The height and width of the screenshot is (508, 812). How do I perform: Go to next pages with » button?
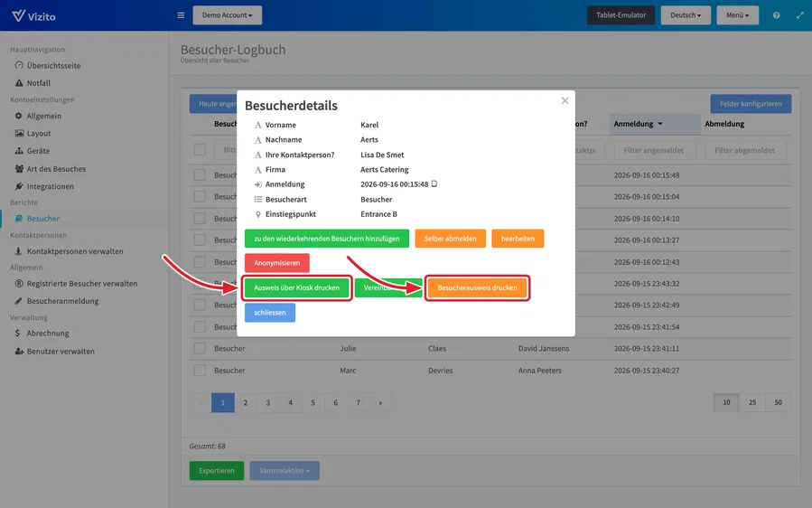click(380, 403)
